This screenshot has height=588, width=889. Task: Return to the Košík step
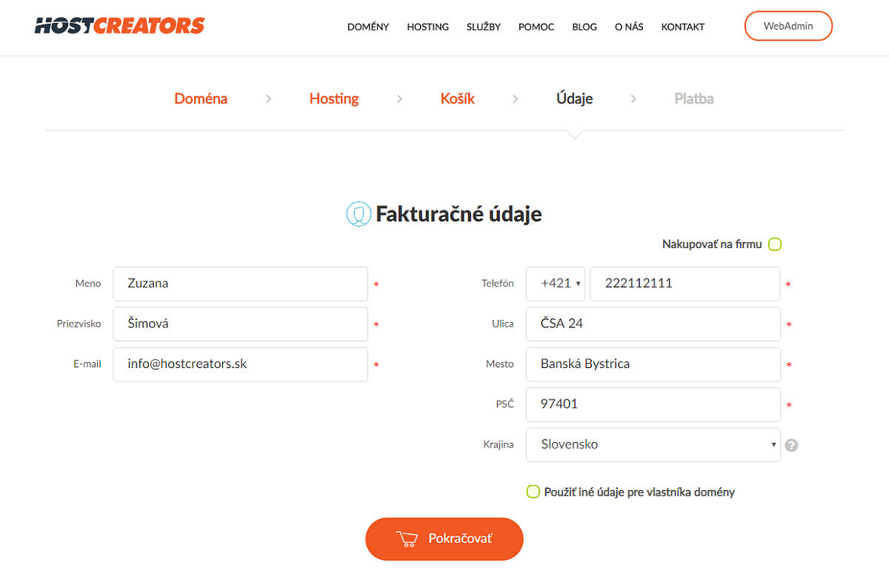(458, 98)
